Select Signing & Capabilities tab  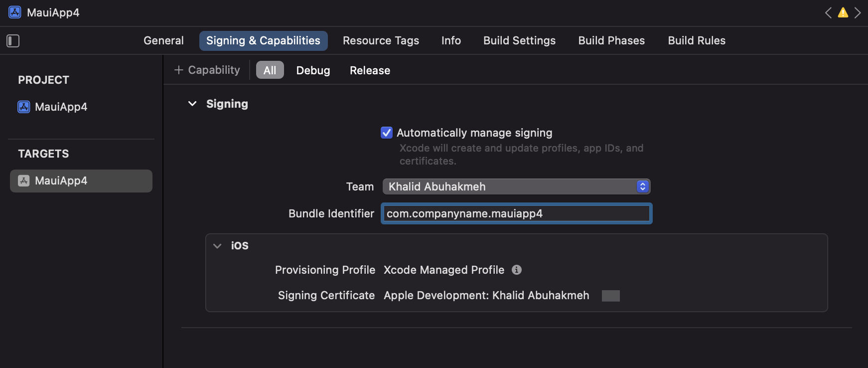263,41
